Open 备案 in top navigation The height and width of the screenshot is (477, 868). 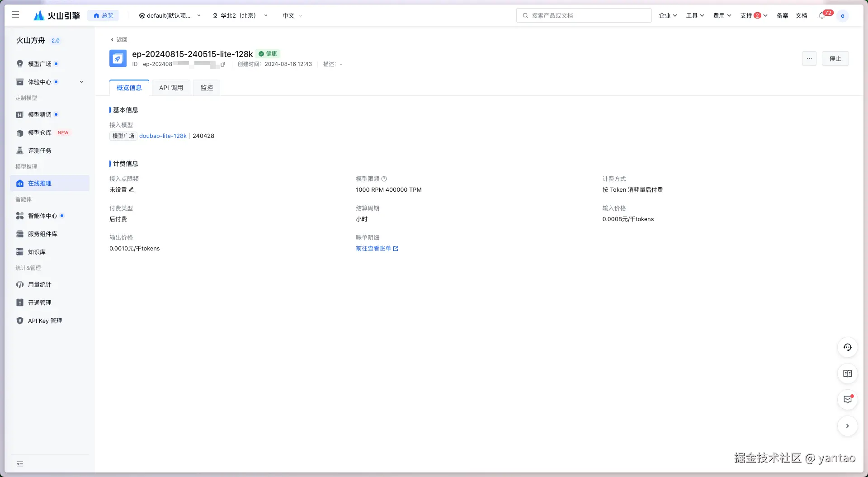783,15
